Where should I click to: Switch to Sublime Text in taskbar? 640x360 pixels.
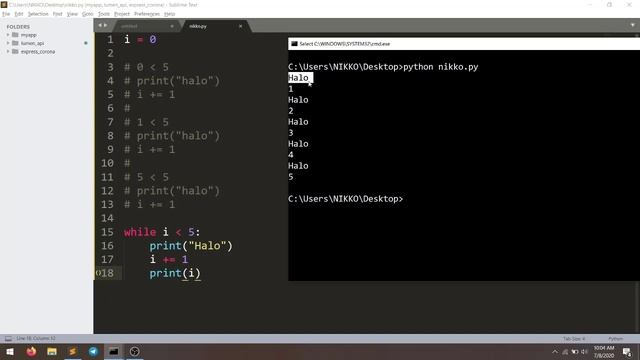coord(73,351)
